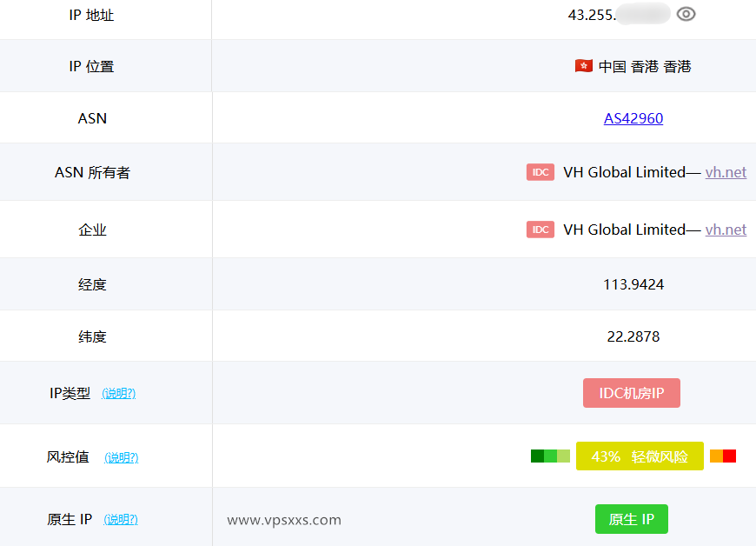756x546 pixels.
Task: Click the IDC badge in ASN 所有者 row
Action: pyautogui.click(x=540, y=172)
